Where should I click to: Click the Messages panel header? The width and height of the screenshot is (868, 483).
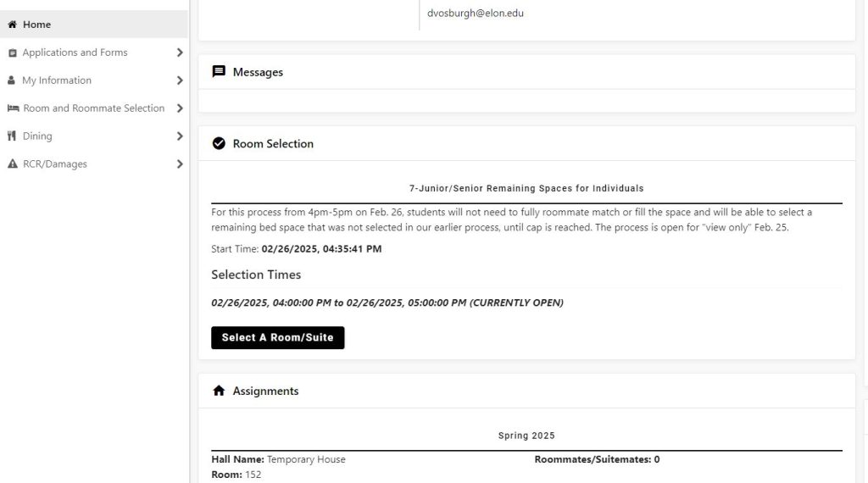point(258,72)
